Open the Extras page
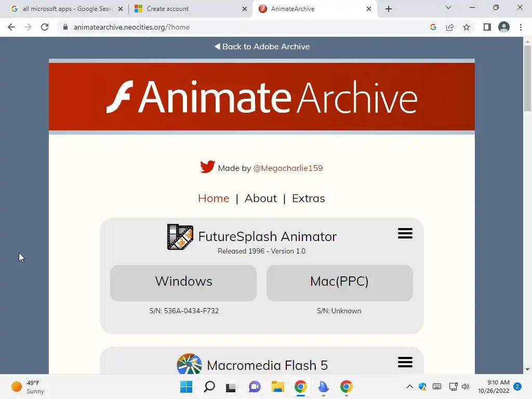The height and width of the screenshot is (399, 532). tap(309, 198)
